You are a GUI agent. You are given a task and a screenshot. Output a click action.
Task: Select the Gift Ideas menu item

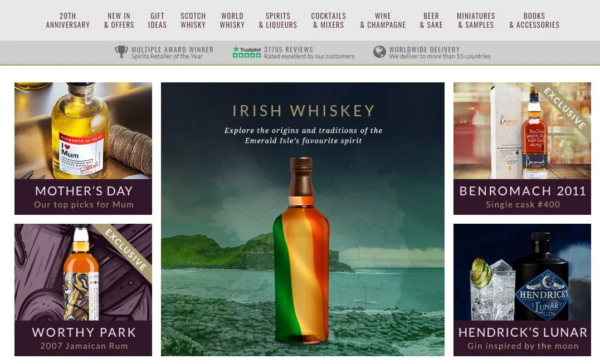157,20
